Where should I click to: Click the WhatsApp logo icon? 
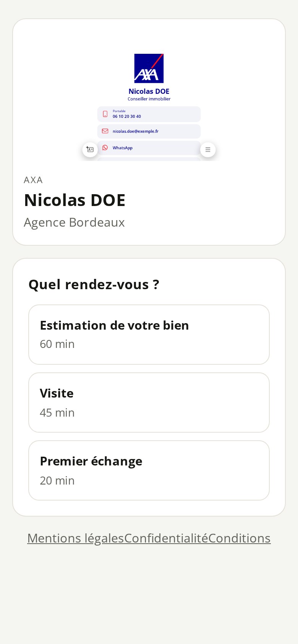(x=105, y=148)
